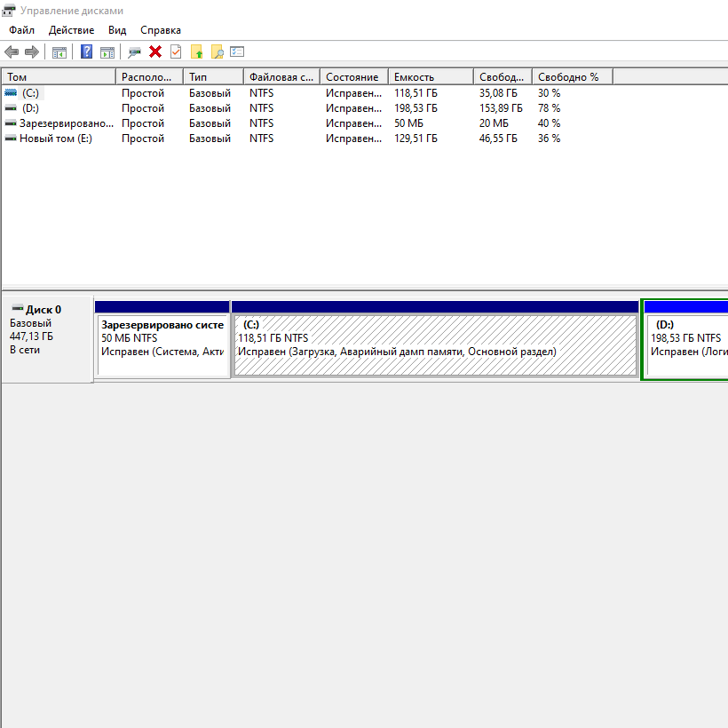Open the Вид menu
The image size is (728, 728).
117,30
